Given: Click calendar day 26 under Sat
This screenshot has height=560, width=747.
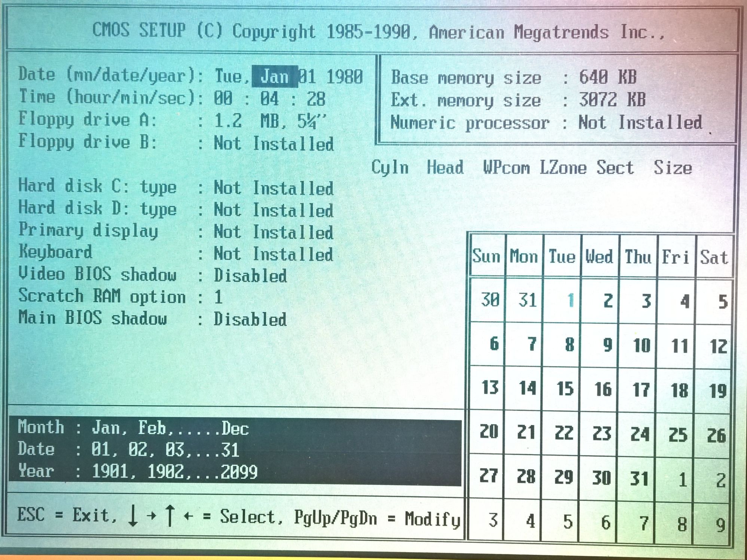Looking at the screenshot, I should pos(716,435).
